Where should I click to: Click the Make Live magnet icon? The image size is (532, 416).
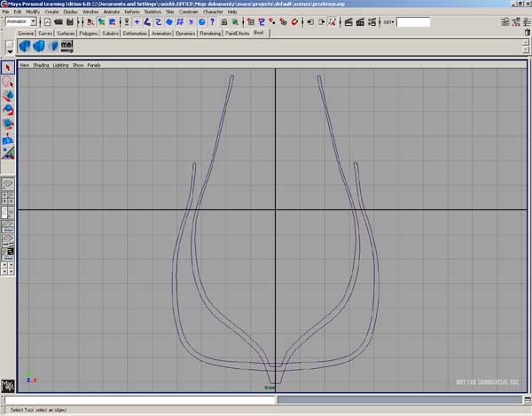pos(294,22)
